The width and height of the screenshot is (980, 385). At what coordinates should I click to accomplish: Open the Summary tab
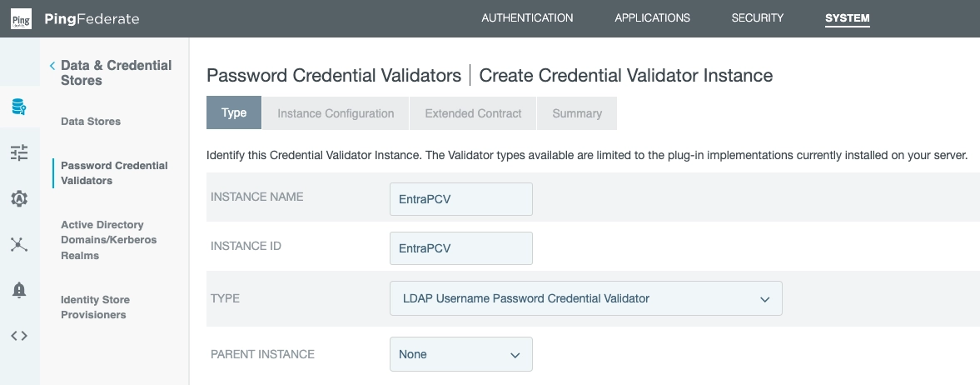click(576, 113)
